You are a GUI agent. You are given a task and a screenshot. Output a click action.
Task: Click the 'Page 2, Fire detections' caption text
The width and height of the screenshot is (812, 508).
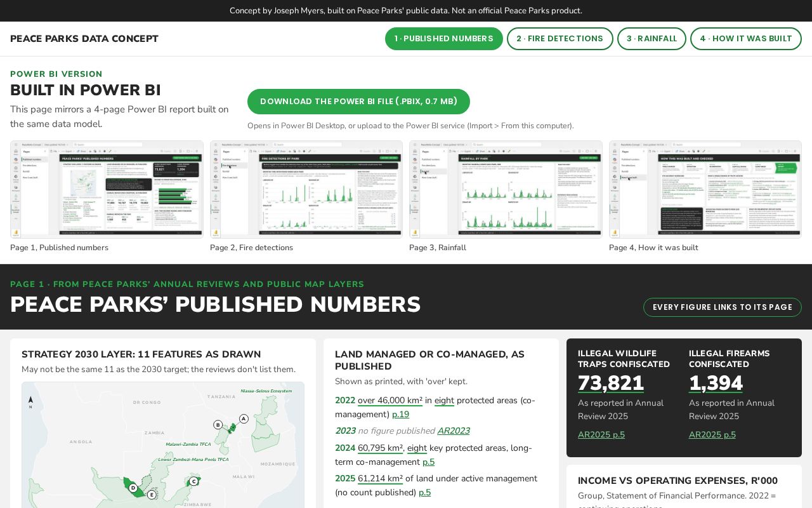[x=251, y=248]
